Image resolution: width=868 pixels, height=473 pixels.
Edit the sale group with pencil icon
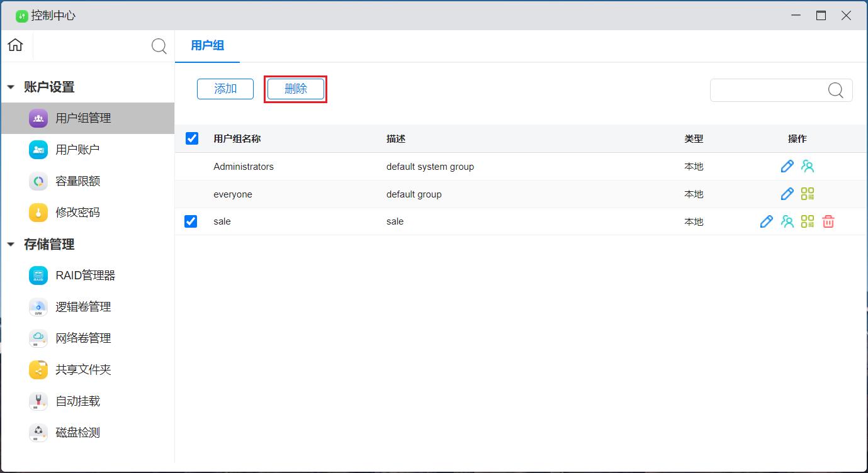tap(766, 221)
